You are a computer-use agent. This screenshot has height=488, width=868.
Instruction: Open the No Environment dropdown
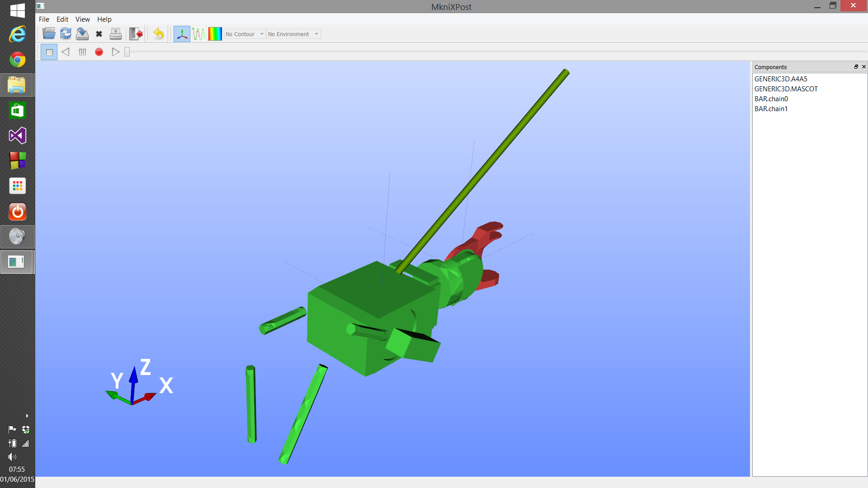click(293, 34)
